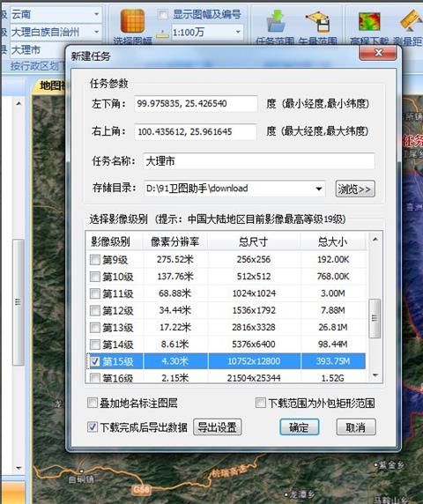The image size is (423, 504).
Task: Open 导出设置 export settings
Action: click(x=218, y=427)
